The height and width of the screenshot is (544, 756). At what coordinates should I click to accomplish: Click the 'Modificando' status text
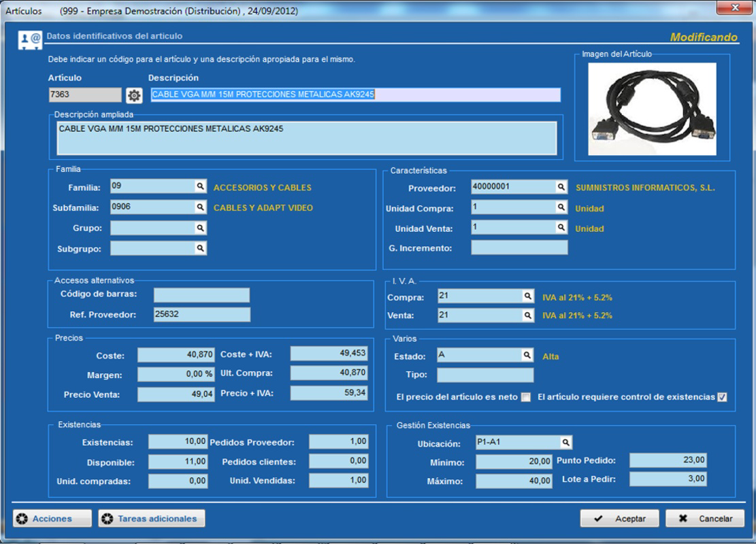click(704, 37)
